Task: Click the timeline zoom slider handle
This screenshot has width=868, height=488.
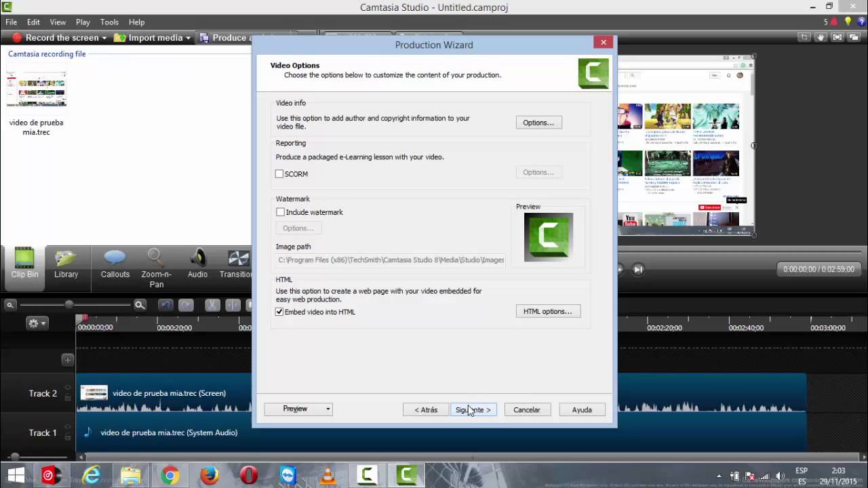Action: pos(68,305)
